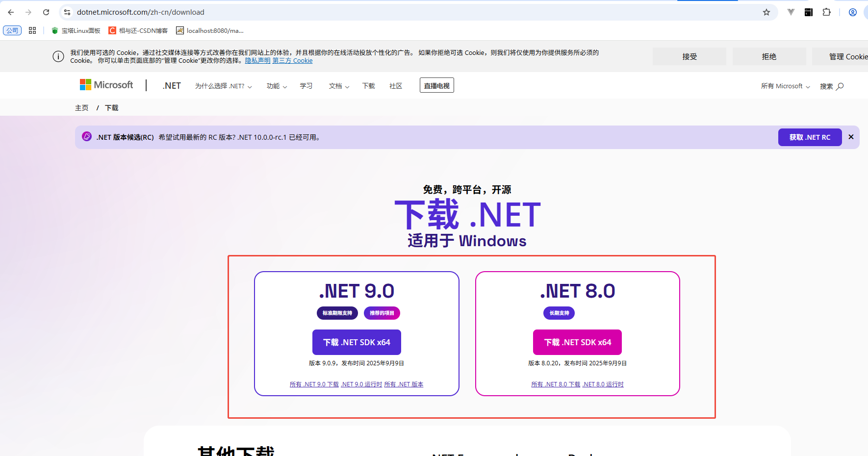
Task: Open the 学习 nav item
Action: point(306,86)
